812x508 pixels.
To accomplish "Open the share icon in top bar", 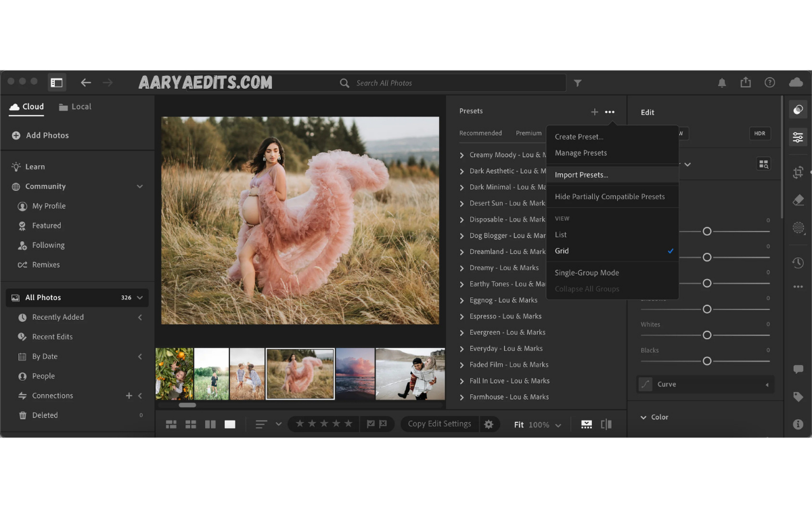I will pyautogui.click(x=746, y=82).
